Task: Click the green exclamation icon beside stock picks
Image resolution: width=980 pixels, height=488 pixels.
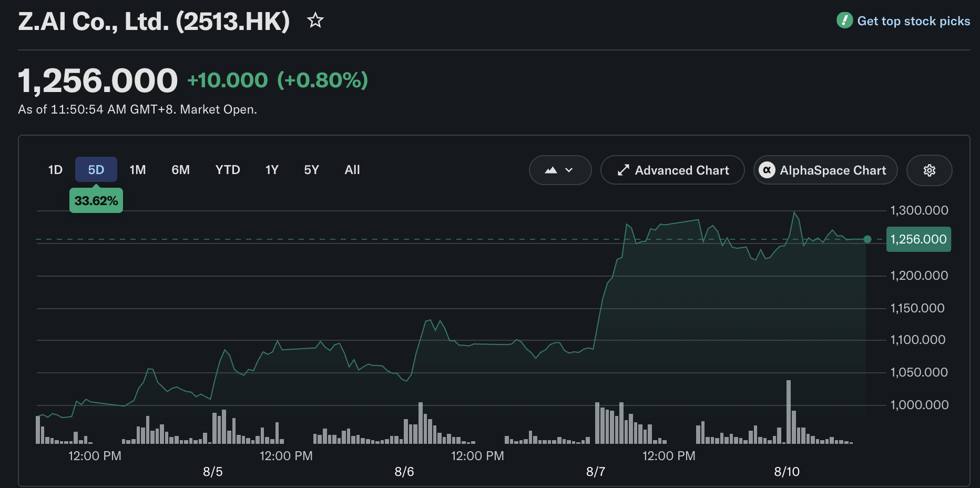Action: click(844, 21)
